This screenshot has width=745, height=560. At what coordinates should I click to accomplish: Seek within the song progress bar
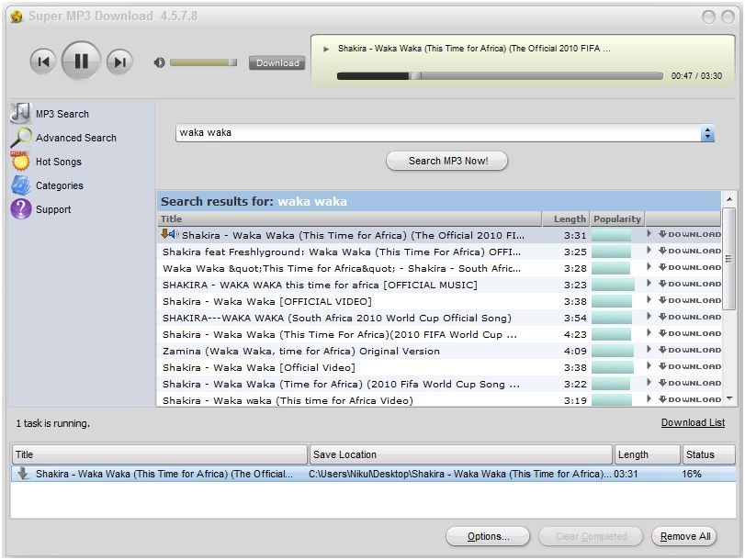tap(500, 75)
